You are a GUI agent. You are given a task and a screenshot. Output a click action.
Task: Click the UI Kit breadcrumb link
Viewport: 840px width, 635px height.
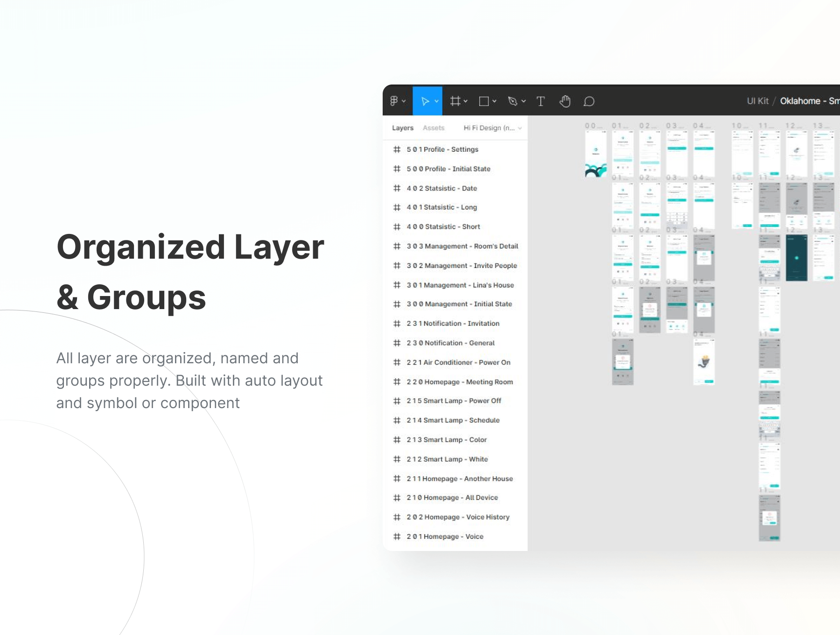(757, 101)
